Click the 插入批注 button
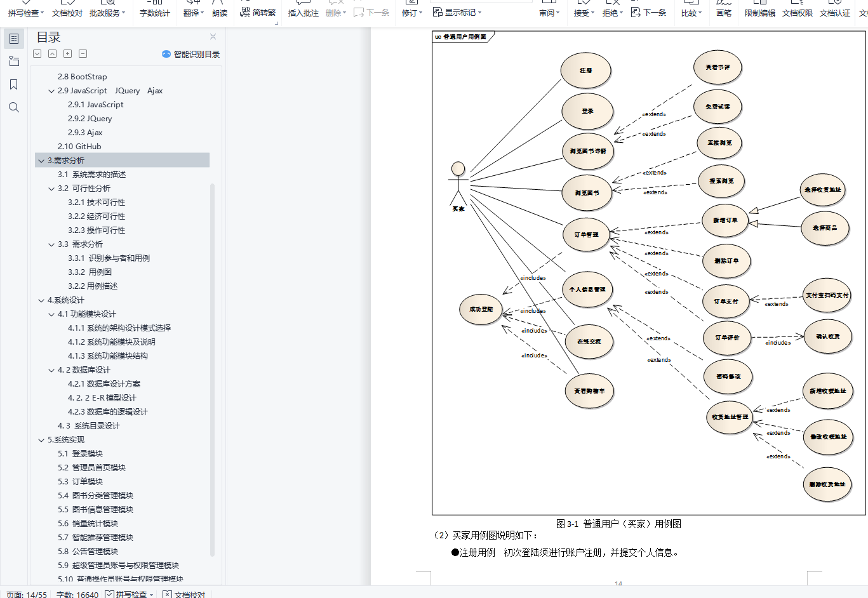This screenshot has height=598, width=868. coord(304,13)
